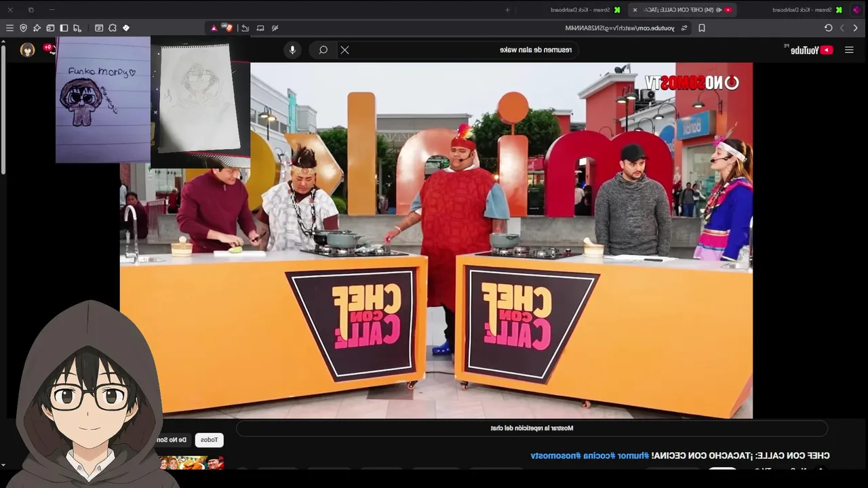Image resolution: width=868 pixels, height=488 pixels.
Task: Open YouTube notifications bell
Action: 49,48
